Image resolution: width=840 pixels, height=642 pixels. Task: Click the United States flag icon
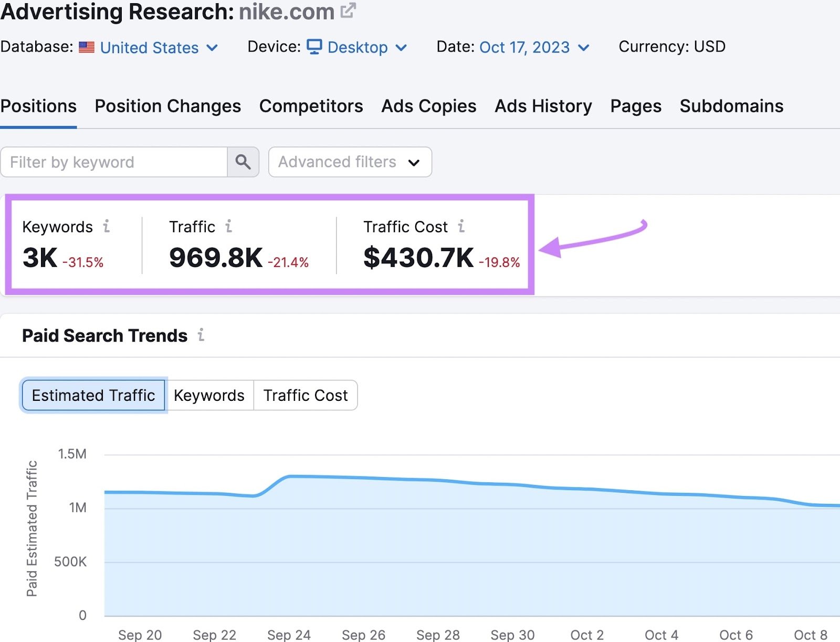coord(87,47)
